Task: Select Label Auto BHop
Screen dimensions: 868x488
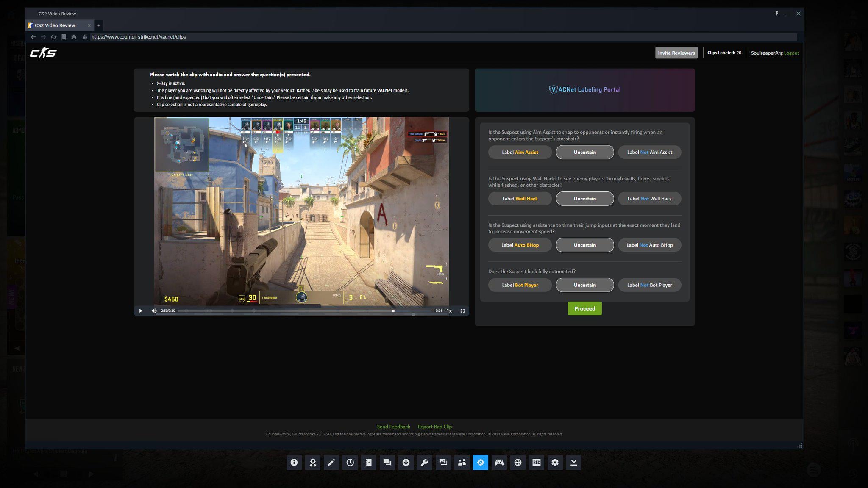Action: pos(520,245)
